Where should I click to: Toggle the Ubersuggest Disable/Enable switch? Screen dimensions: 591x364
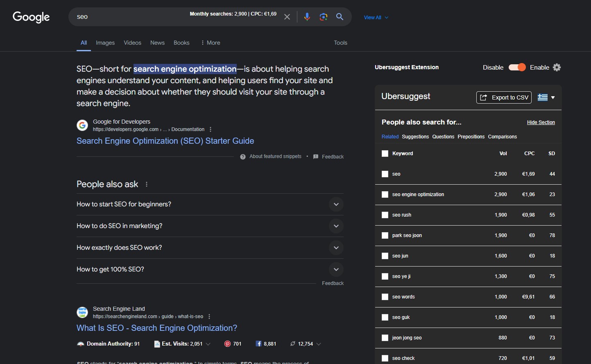(x=517, y=68)
